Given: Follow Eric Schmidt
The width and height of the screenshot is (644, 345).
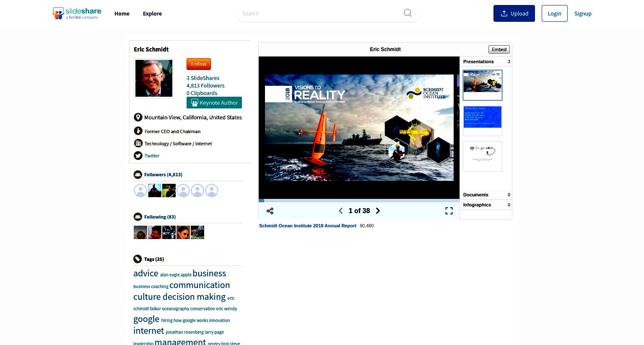Looking at the screenshot, I should point(199,64).
